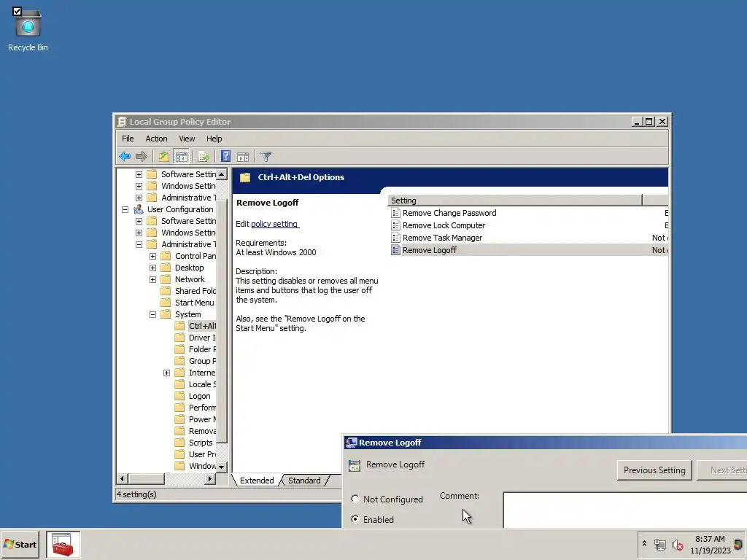Click the Filter funnel toolbar icon
The width and height of the screenshot is (747, 560).
point(266,156)
